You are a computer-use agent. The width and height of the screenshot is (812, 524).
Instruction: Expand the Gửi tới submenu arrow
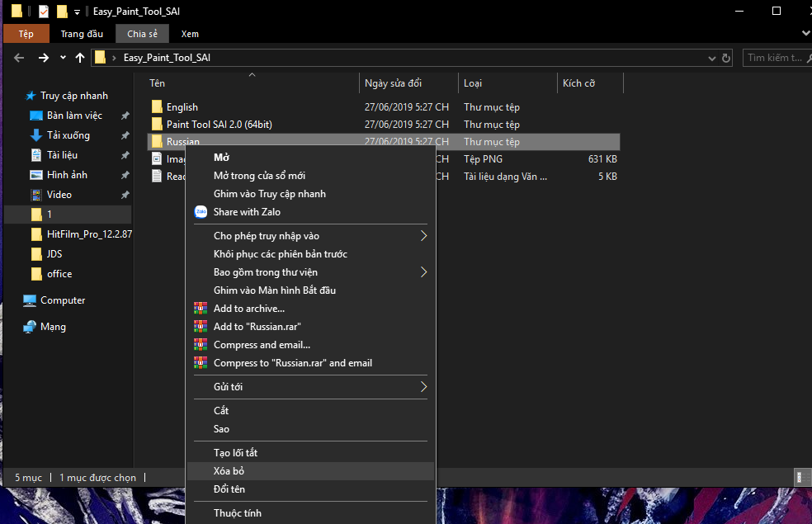tap(423, 387)
